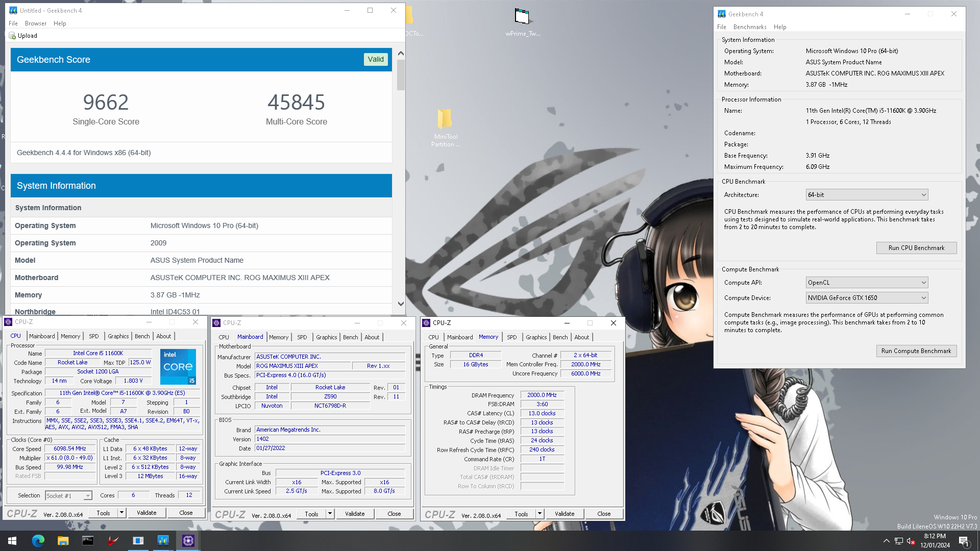
Task: Click Close button in CPU-Z Mainboard window
Action: coord(394,514)
